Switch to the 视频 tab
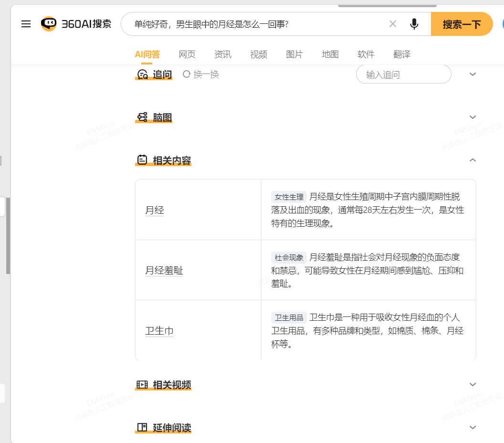Viewport: 504px width, 443px height. click(259, 54)
